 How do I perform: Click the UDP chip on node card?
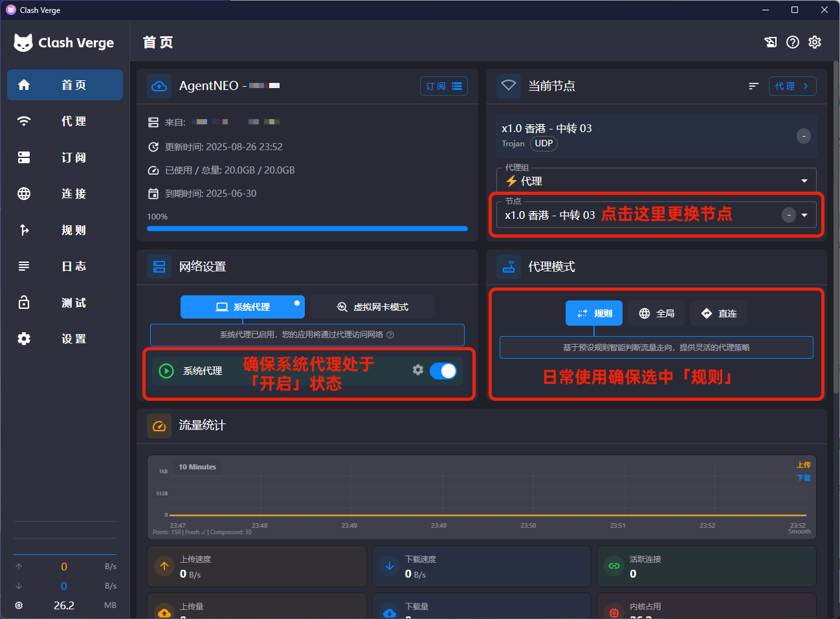click(x=544, y=144)
